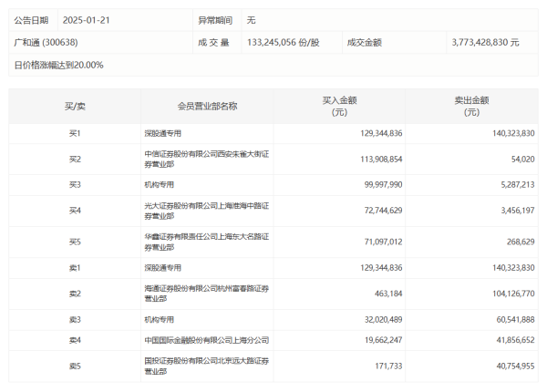Click the 买/卖 column header

pyautogui.click(x=75, y=107)
